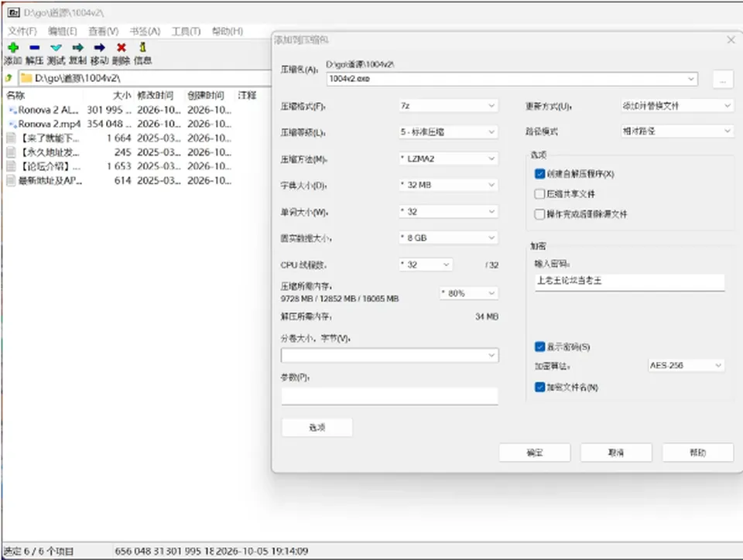The height and width of the screenshot is (560, 743).
Task: Go up one folder with the arrow icon
Action: tap(9, 78)
